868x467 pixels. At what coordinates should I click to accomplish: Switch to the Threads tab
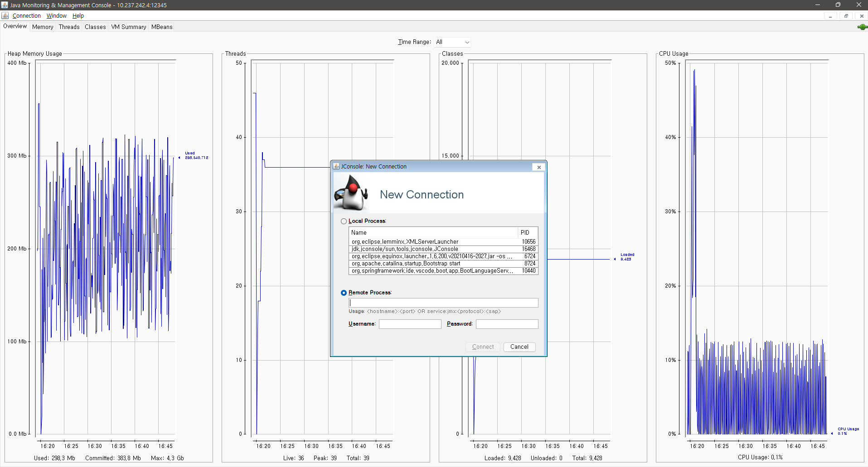69,27
